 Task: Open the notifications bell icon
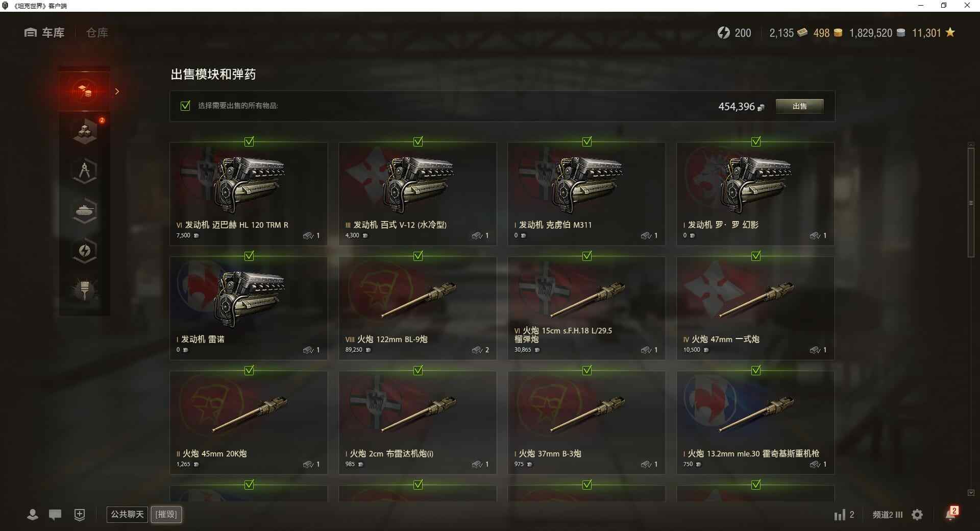(951, 514)
